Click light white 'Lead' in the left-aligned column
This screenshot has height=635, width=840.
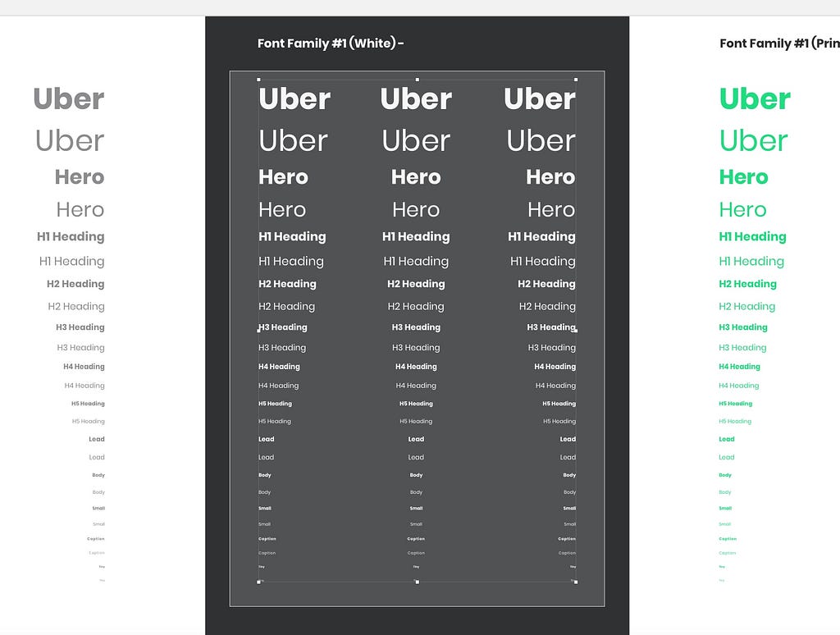coord(267,457)
